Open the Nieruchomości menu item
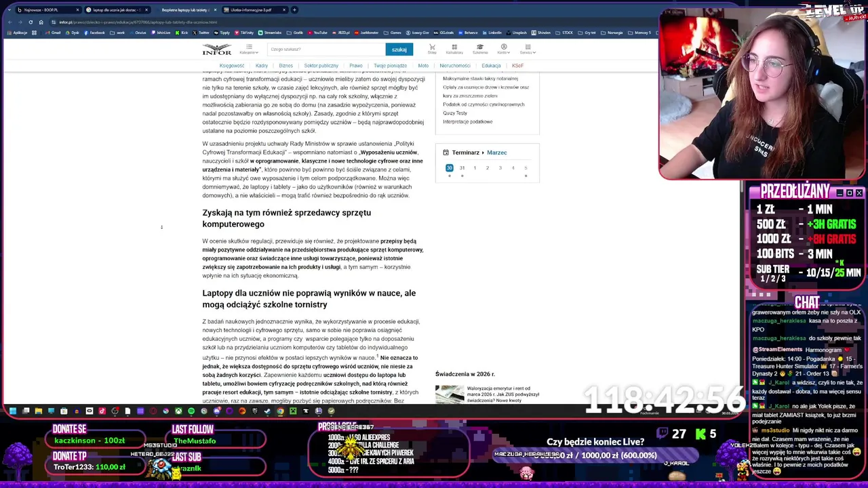The height and width of the screenshot is (488, 868). (455, 66)
